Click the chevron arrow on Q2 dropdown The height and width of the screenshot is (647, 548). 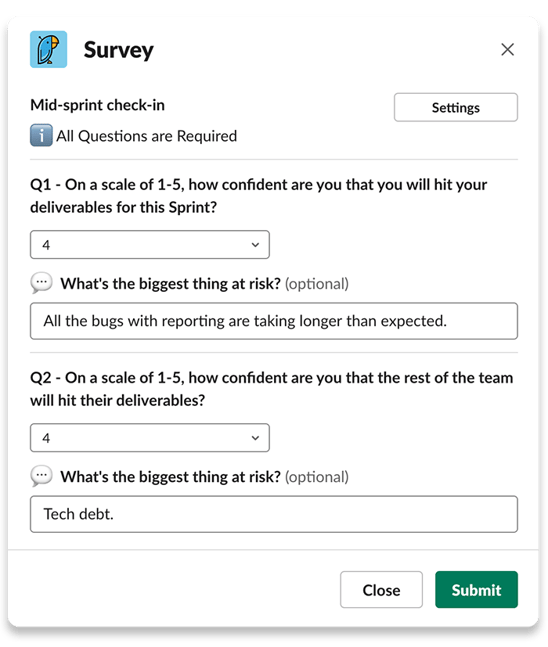[x=255, y=438]
